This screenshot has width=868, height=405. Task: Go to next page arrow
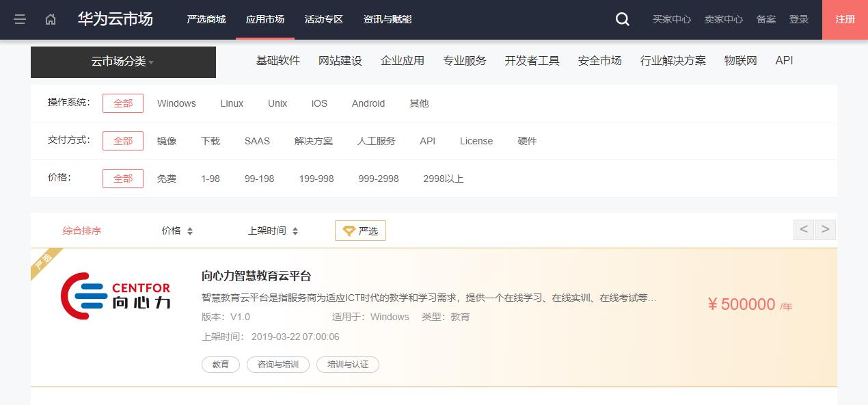click(x=825, y=229)
